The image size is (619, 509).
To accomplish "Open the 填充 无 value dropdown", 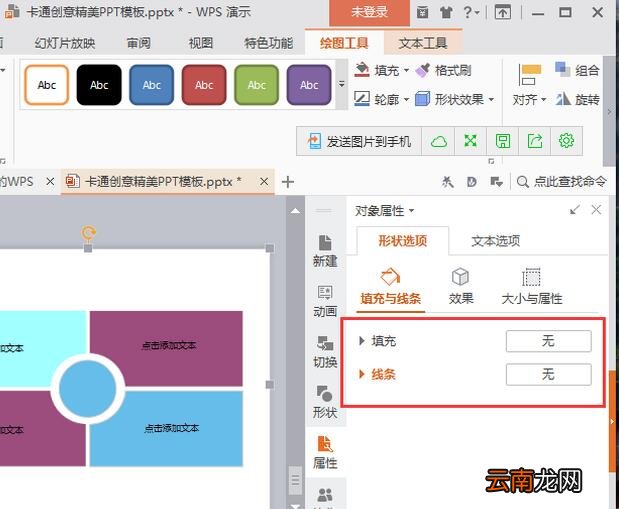I will point(548,341).
